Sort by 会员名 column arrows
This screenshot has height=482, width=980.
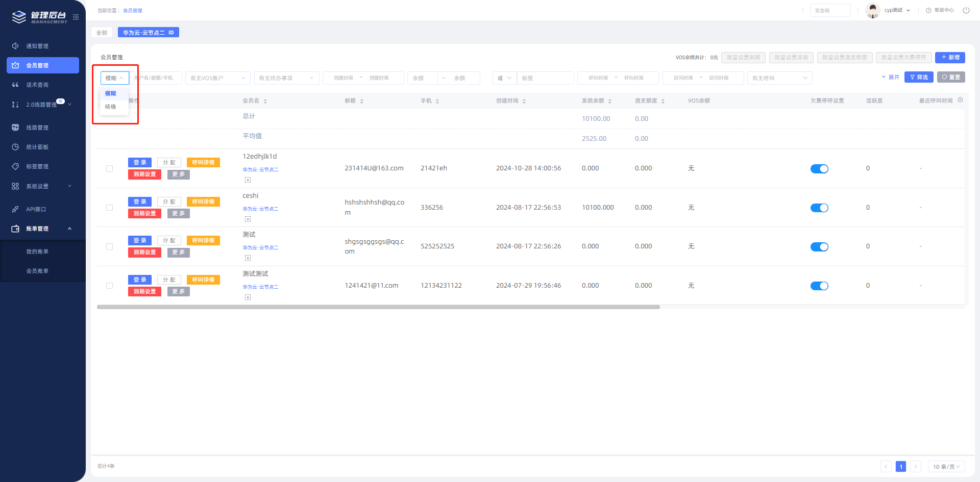point(265,101)
